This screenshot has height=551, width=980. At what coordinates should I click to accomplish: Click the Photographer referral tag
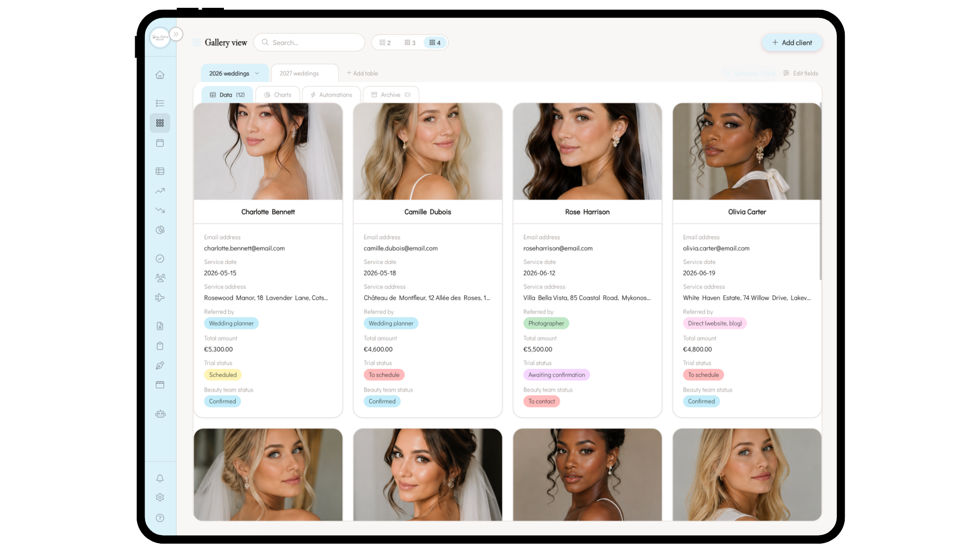click(546, 323)
